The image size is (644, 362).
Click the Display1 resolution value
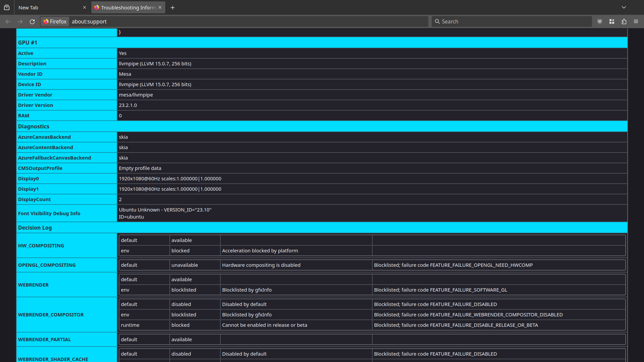pyautogui.click(x=170, y=189)
